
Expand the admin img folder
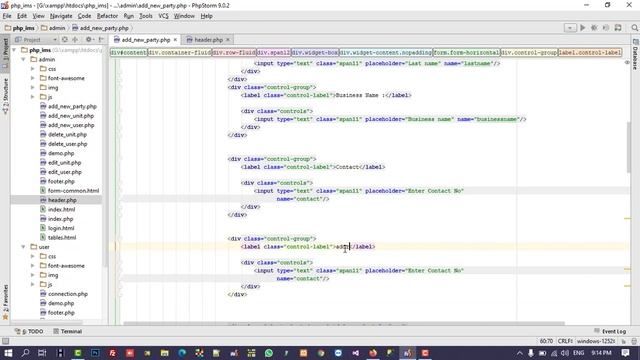[x=33, y=87]
